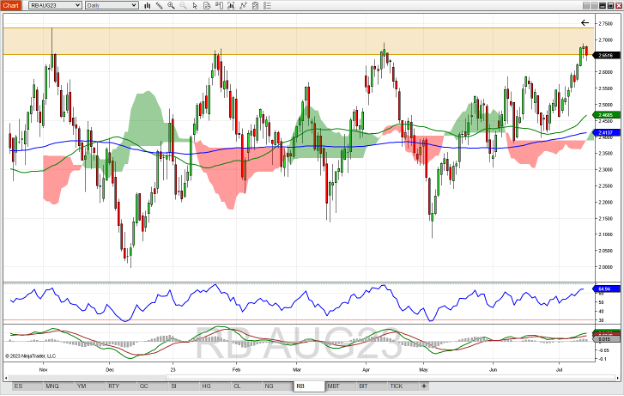
Task: Choose the cursor pointer tool
Action: [195, 6]
